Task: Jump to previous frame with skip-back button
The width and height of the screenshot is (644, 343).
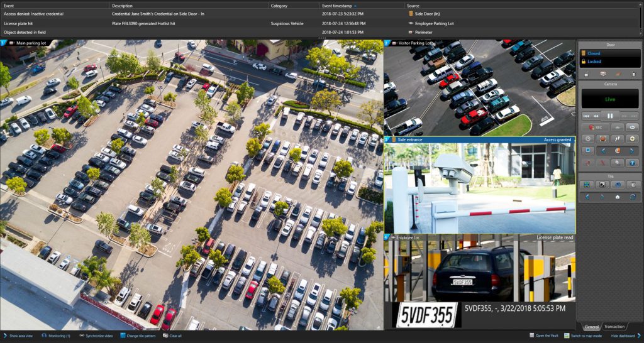Action: pyautogui.click(x=586, y=116)
